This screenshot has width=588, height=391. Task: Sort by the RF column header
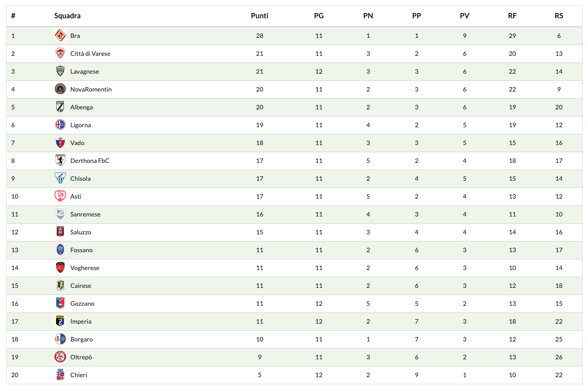[512, 16]
